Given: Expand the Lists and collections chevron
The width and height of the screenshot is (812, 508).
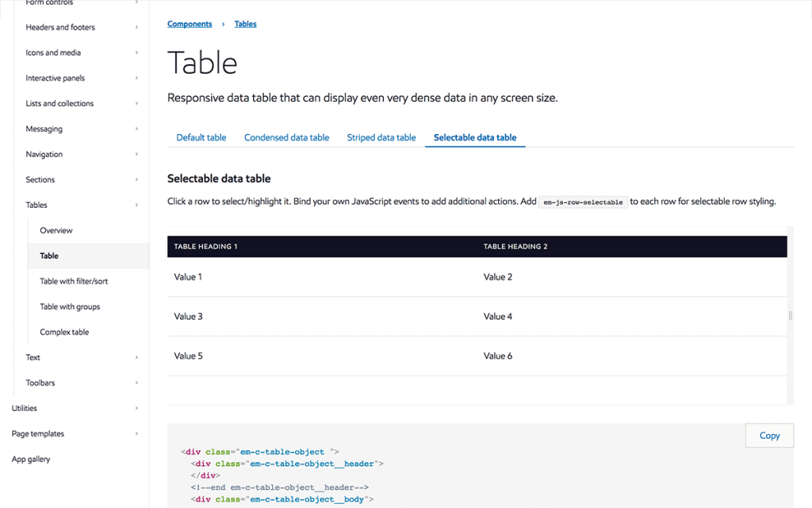Looking at the screenshot, I should (136, 104).
